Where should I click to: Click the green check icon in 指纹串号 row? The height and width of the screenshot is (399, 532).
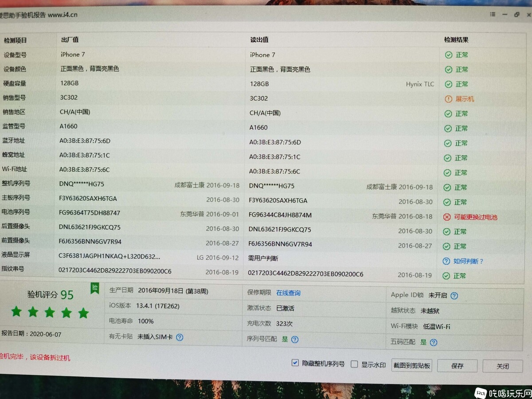(446, 276)
